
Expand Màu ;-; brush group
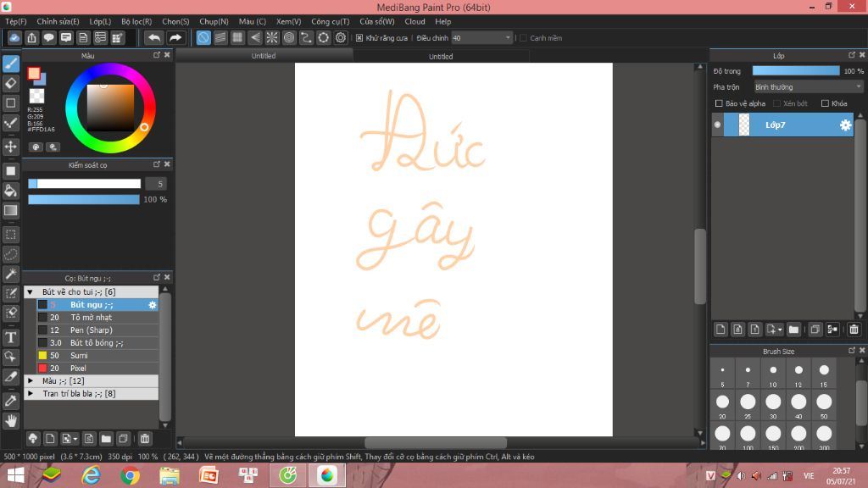(31, 381)
